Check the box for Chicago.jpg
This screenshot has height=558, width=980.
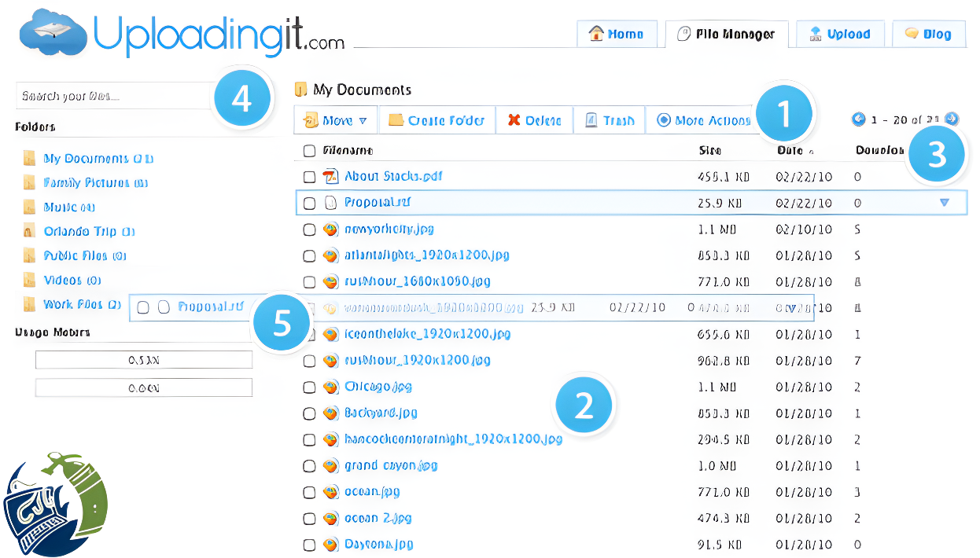309,387
